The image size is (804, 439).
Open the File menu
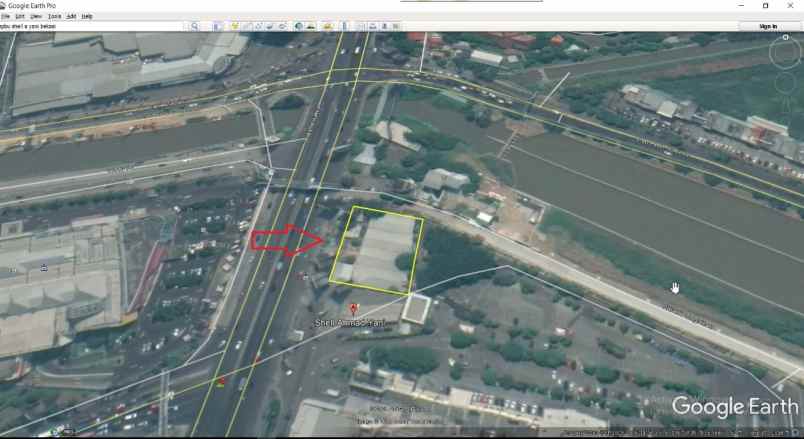point(5,16)
